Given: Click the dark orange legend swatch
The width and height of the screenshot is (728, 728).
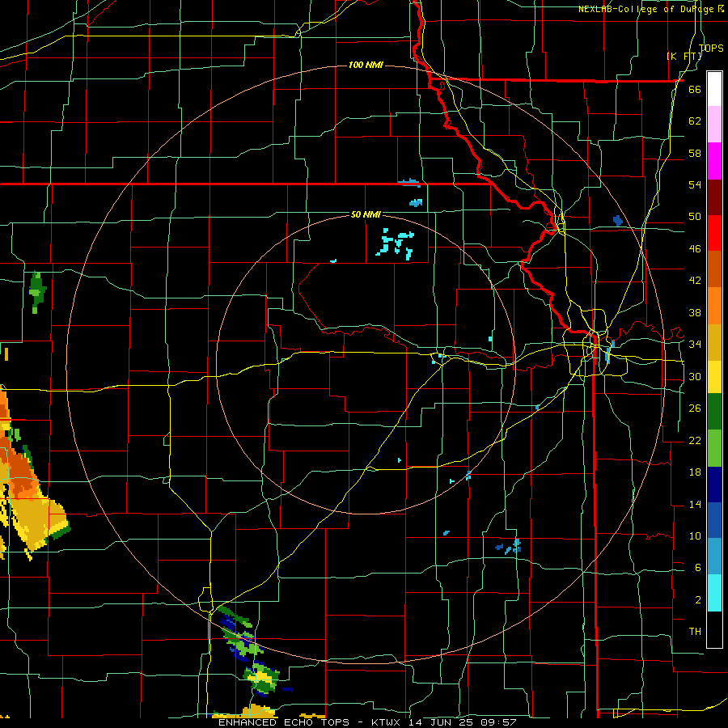Looking at the screenshot, I should [714, 269].
